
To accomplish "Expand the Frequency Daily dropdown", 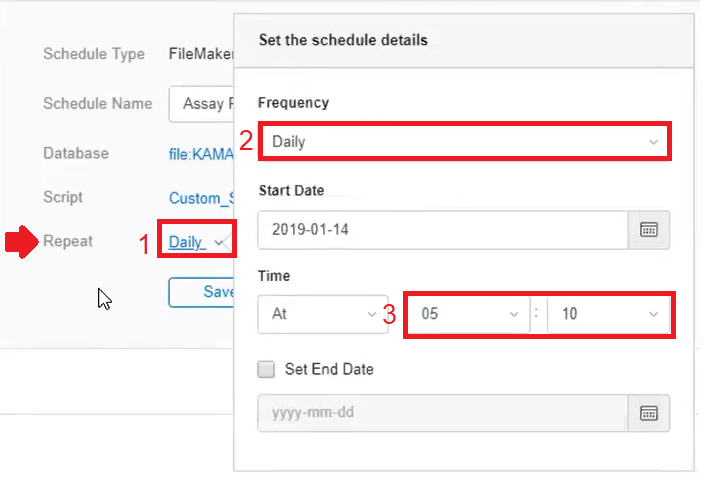I will [x=465, y=141].
